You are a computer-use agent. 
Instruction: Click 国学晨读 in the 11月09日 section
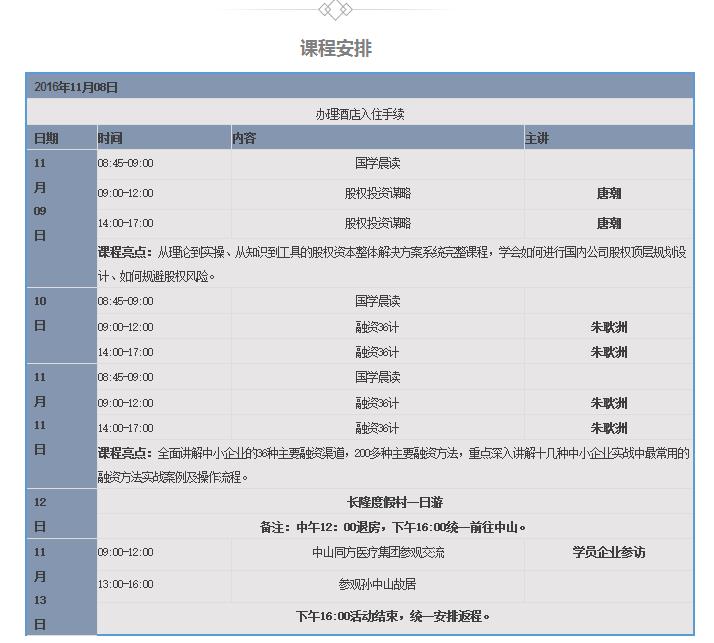click(x=377, y=163)
